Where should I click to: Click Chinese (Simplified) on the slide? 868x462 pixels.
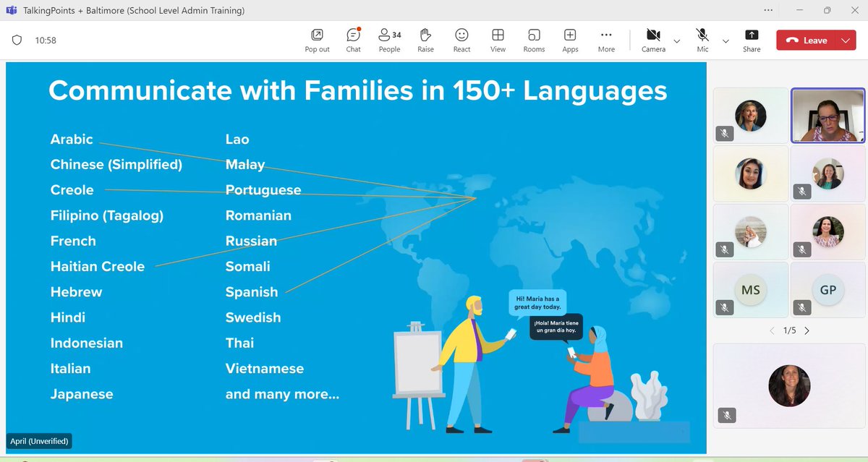116,165
